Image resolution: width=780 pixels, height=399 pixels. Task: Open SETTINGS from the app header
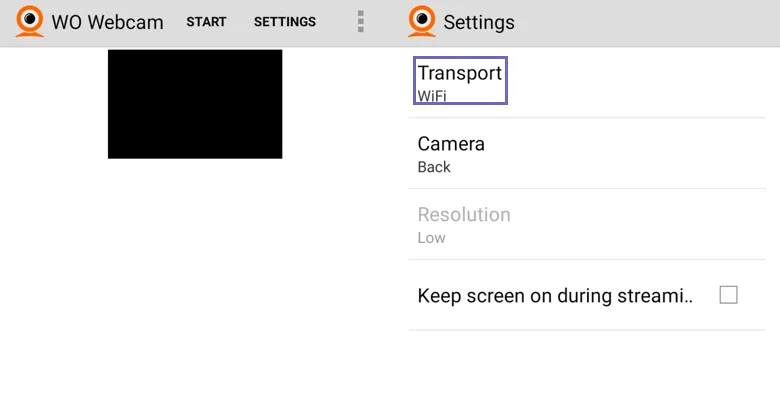[285, 22]
